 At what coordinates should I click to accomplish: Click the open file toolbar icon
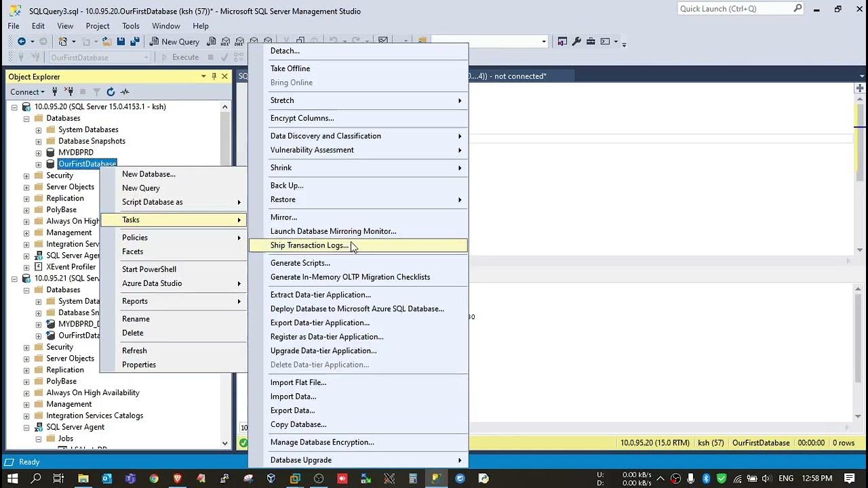pyautogui.click(x=107, y=41)
